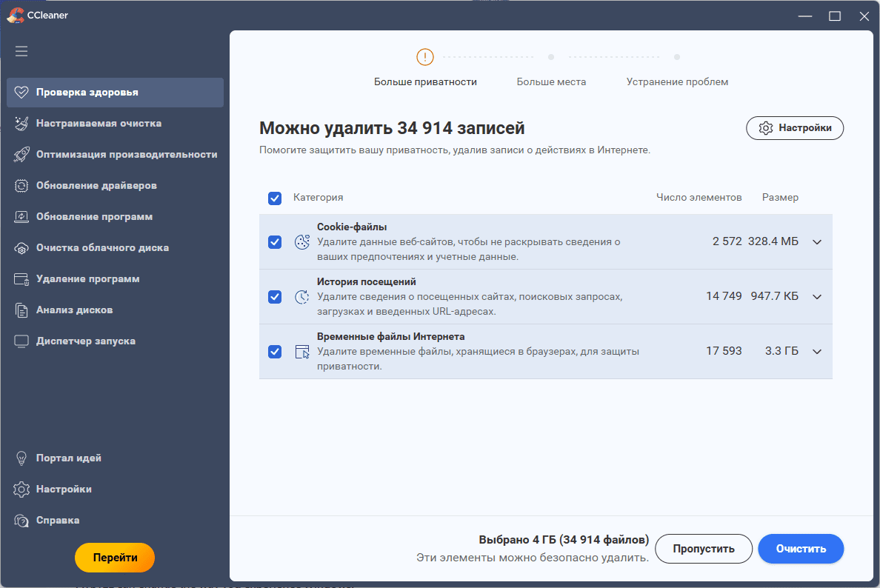Click the Можно удалить 34 914 записей heading
This screenshot has width=880, height=588.
coord(392,128)
